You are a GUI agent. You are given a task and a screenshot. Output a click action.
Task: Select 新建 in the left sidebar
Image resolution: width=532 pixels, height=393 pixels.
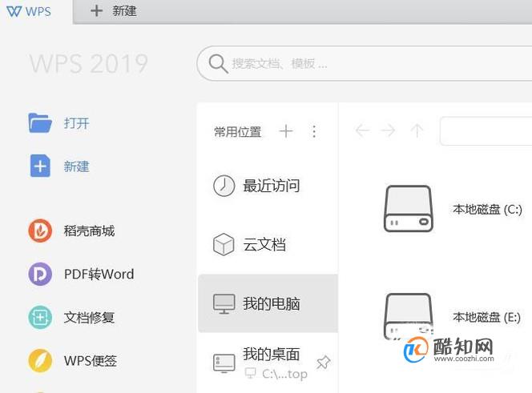coord(77,166)
